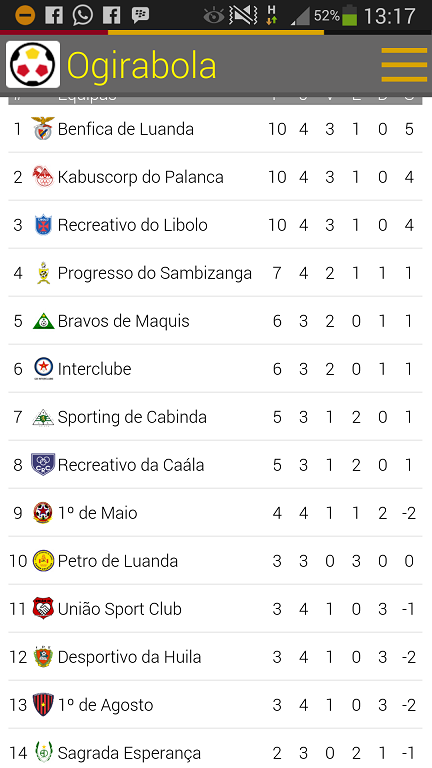
Task: Tap the Petro de Luanda yellow crest
Action: [x=43, y=560]
